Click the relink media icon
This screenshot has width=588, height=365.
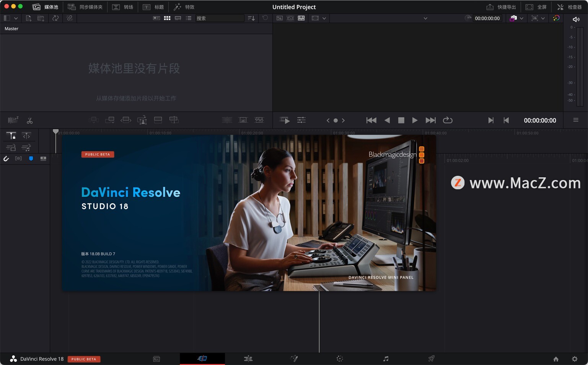click(70, 18)
